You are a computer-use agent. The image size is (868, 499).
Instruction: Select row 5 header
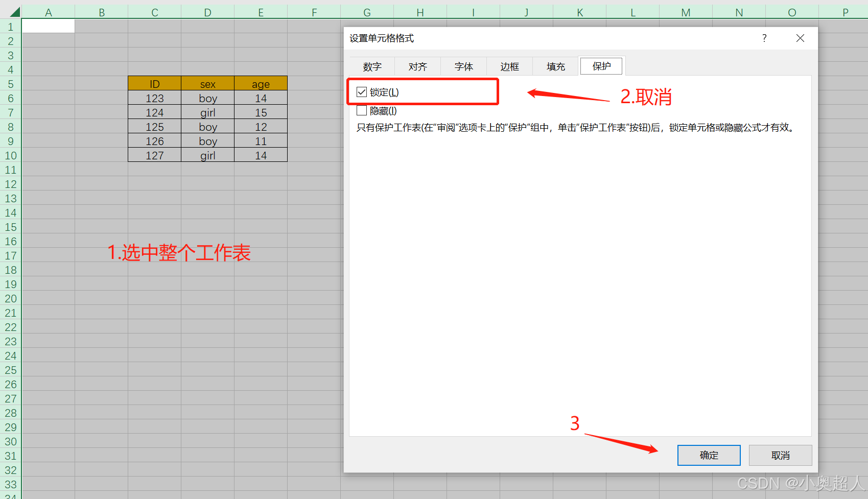click(x=11, y=84)
